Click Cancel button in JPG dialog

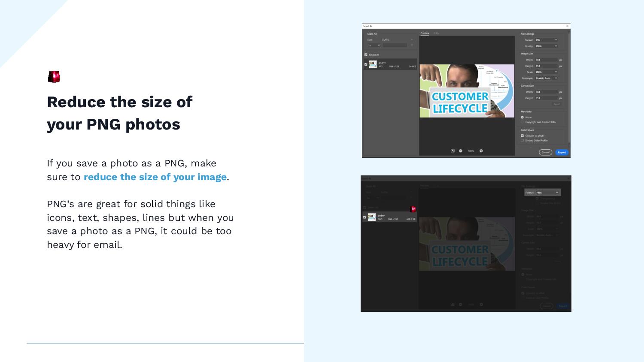click(545, 152)
